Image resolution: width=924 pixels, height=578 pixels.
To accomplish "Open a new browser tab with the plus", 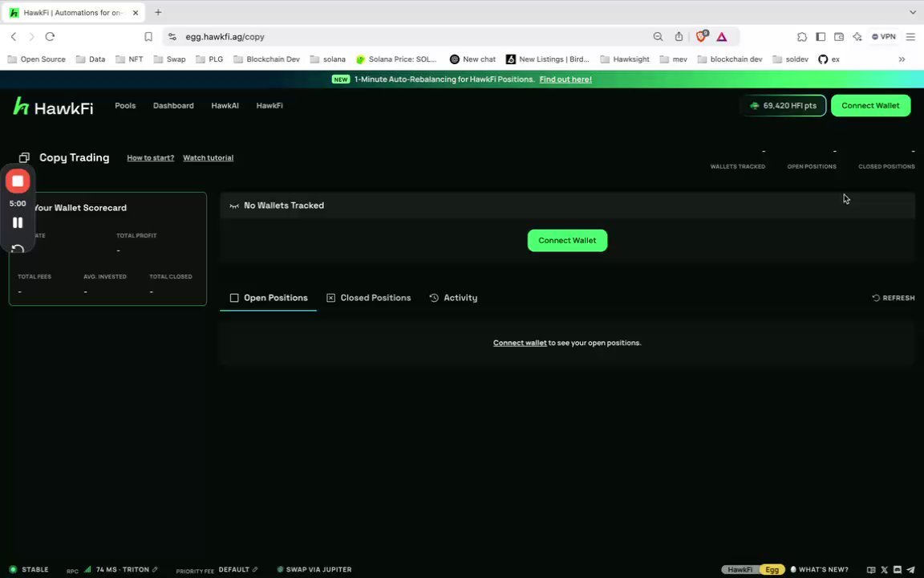I will [x=158, y=12].
